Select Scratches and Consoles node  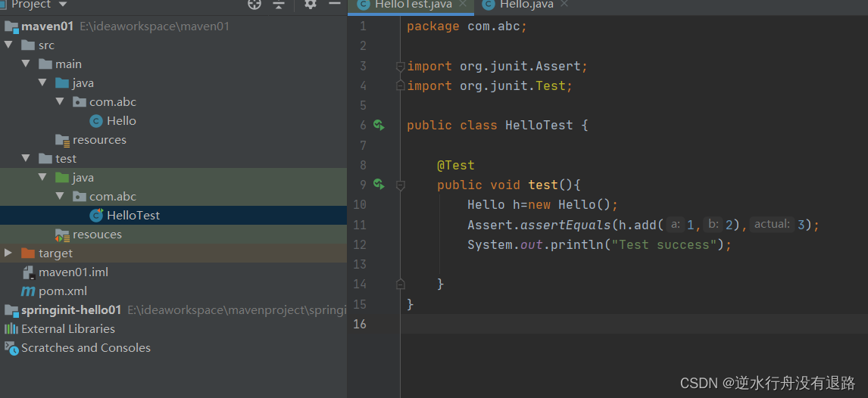86,347
